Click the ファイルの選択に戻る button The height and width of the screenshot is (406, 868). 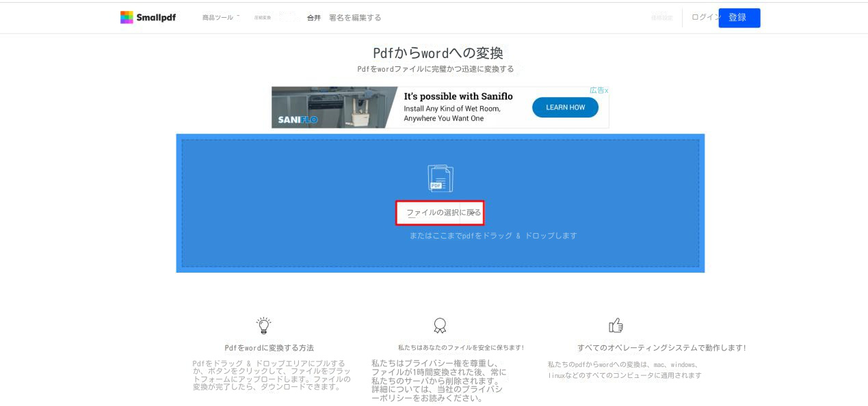440,213
